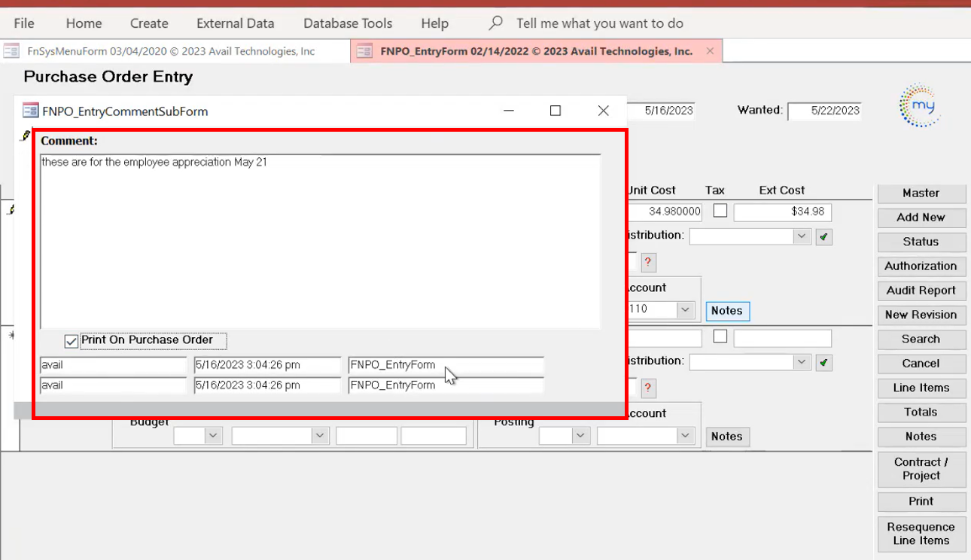The image size is (971, 560).
Task: Click inside the Comment text area
Action: pos(320,241)
